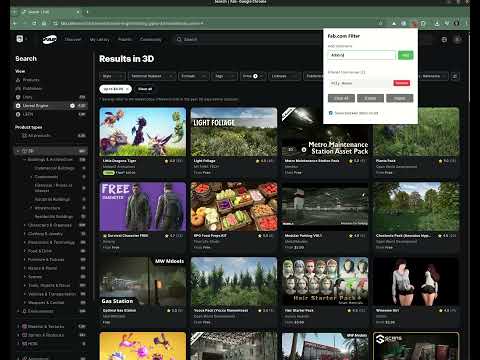Expand the Technical features filter dropdown

click(152, 76)
